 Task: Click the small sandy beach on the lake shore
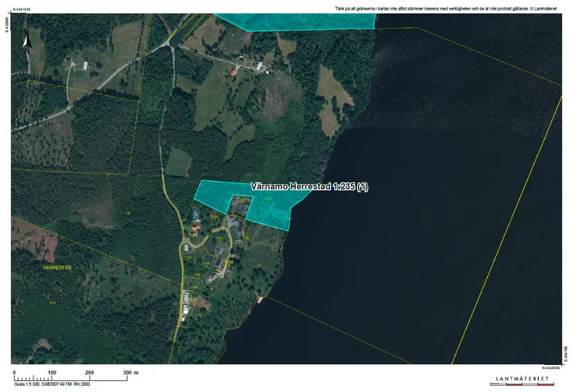point(260,299)
